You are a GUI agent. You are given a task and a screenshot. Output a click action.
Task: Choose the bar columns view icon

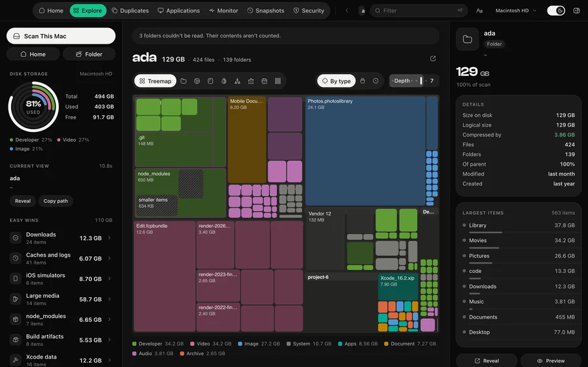coord(251,81)
